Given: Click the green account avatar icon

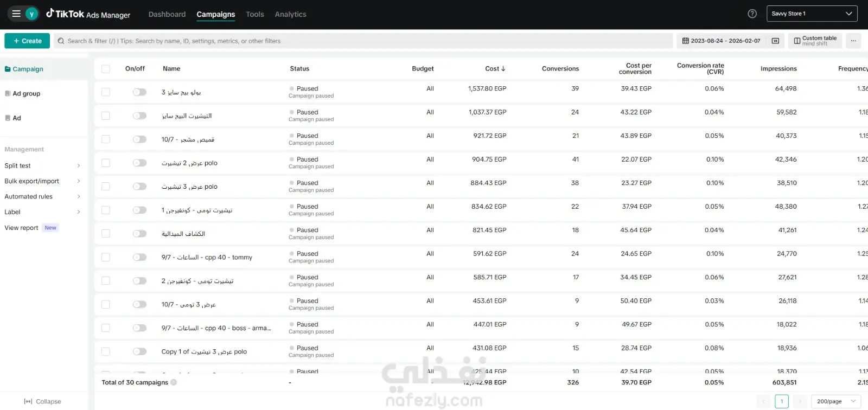Looking at the screenshot, I should 31,14.
